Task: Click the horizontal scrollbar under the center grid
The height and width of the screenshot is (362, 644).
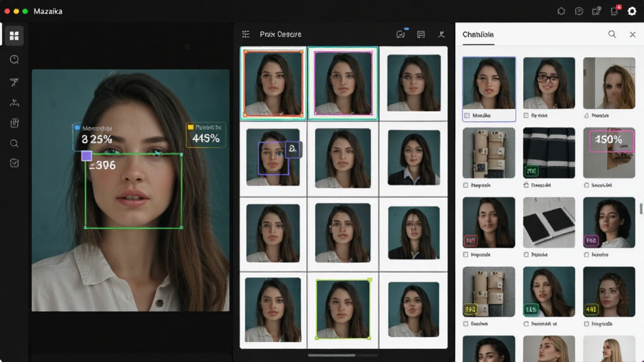Action: [x=331, y=356]
